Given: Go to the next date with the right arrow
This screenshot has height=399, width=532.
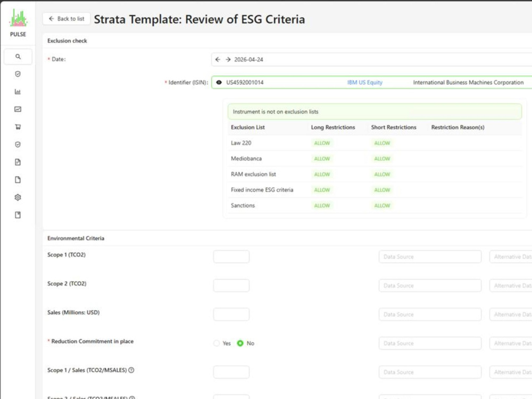Looking at the screenshot, I should tap(228, 60).
